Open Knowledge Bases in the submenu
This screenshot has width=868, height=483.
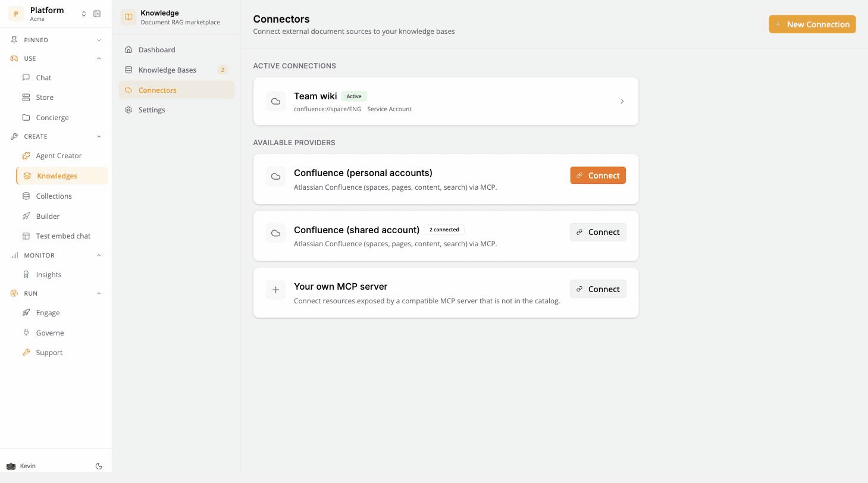(176, 70)
